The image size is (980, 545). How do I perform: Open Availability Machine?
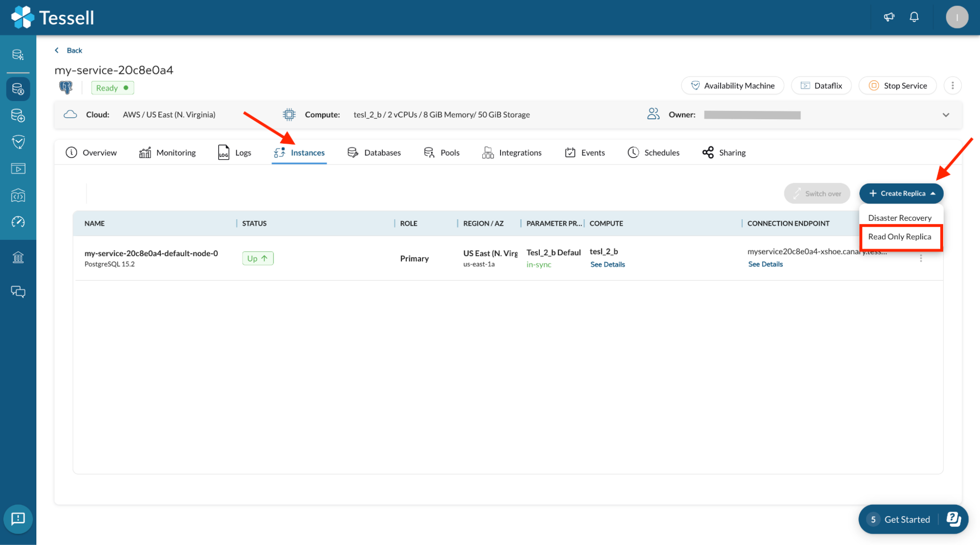[732, 85]
